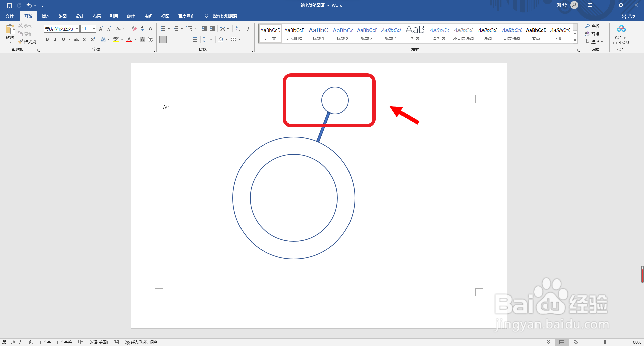Open the phonetic guide (wén) tool
This screenshot has height=346, width=644.
pyautogui.click(x=142, y=29)
